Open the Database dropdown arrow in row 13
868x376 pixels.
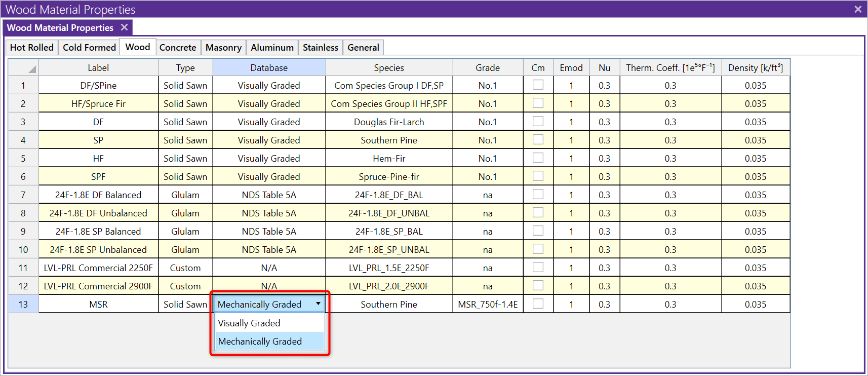(x=318, y=304)
